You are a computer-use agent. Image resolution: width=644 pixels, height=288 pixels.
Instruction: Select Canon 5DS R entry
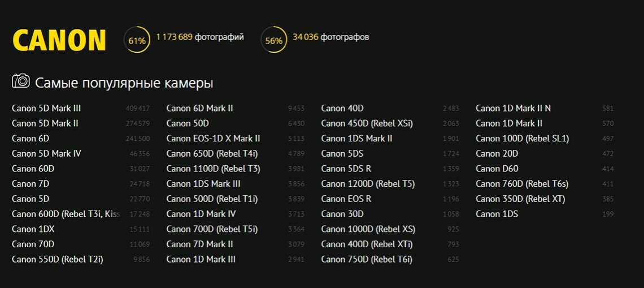(346, 169)
